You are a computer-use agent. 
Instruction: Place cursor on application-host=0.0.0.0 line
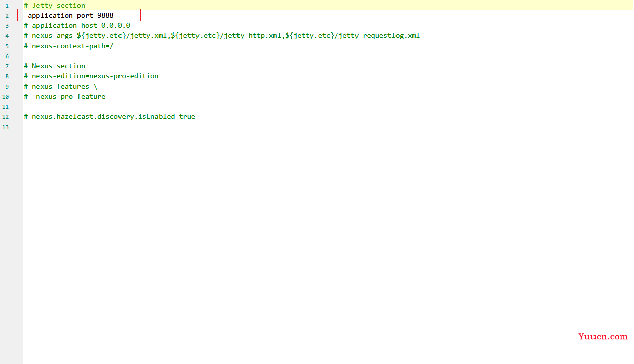(77, 26)
